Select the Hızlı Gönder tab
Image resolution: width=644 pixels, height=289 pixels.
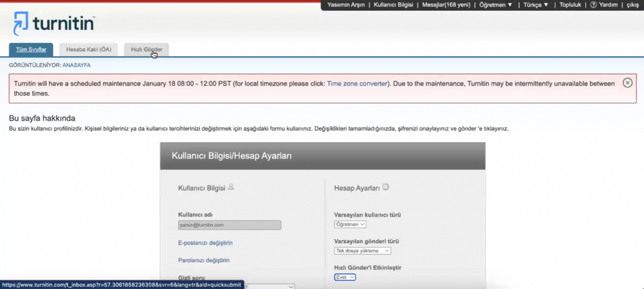(146, 50)
